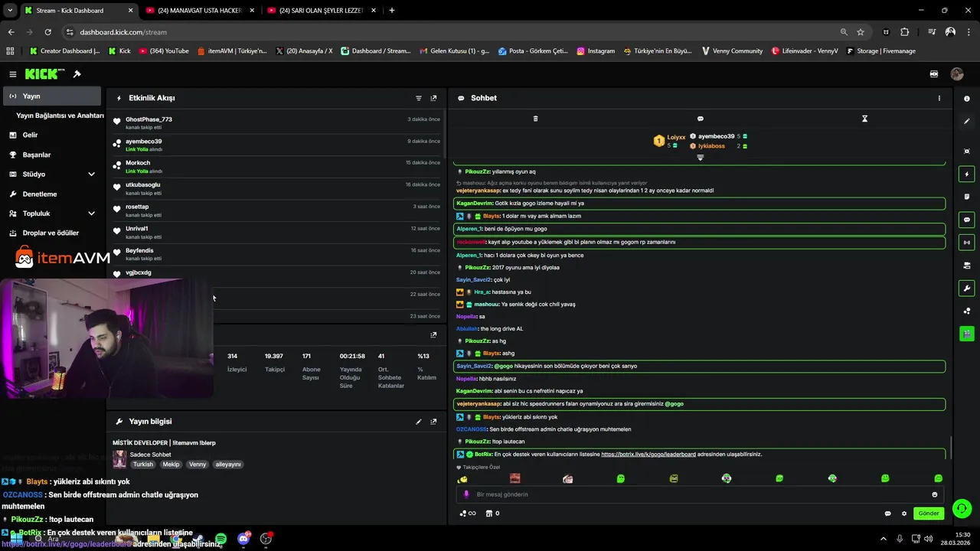Click the focus frame icon in right sidebar

[967, 152]
